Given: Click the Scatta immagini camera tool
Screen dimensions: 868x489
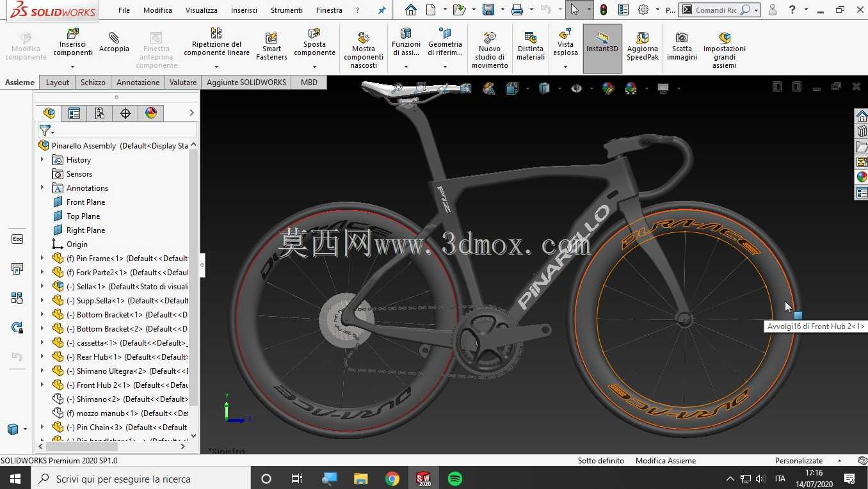Looking at the screenshot, I should click(682, 46).
